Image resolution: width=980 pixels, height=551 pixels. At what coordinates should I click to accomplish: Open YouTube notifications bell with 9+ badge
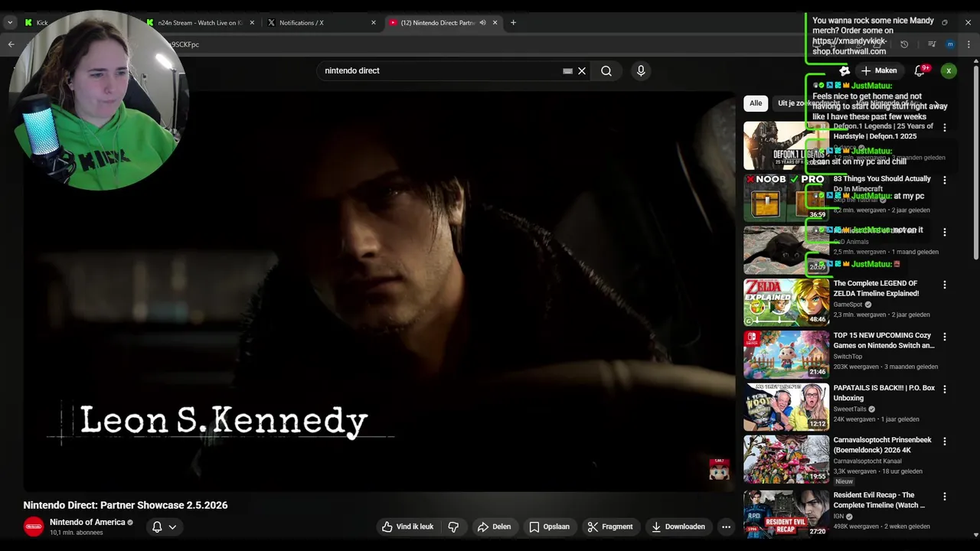(920, 70)
